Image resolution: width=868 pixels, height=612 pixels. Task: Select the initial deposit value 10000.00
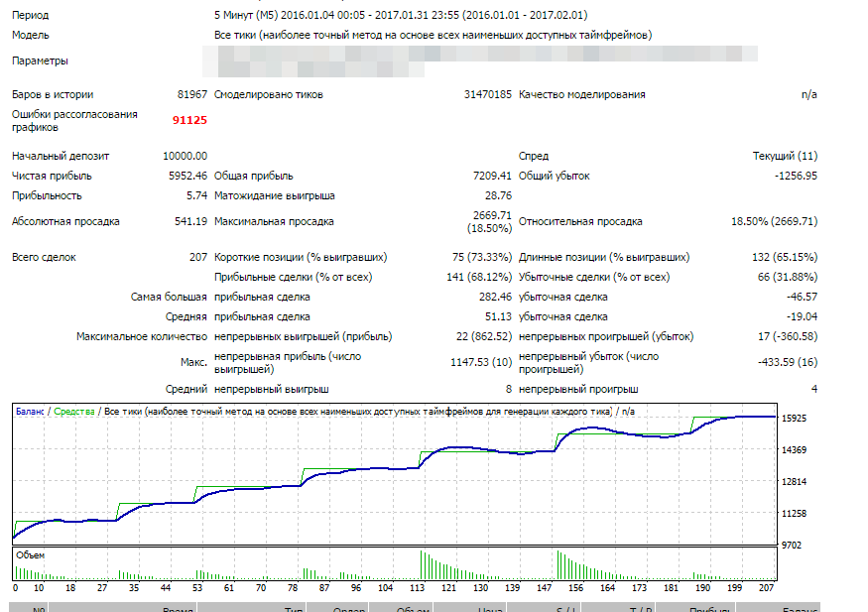pos(185,156)
